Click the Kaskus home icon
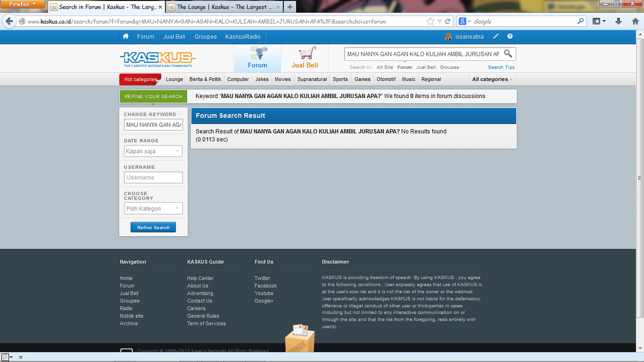 coord(126,36)
